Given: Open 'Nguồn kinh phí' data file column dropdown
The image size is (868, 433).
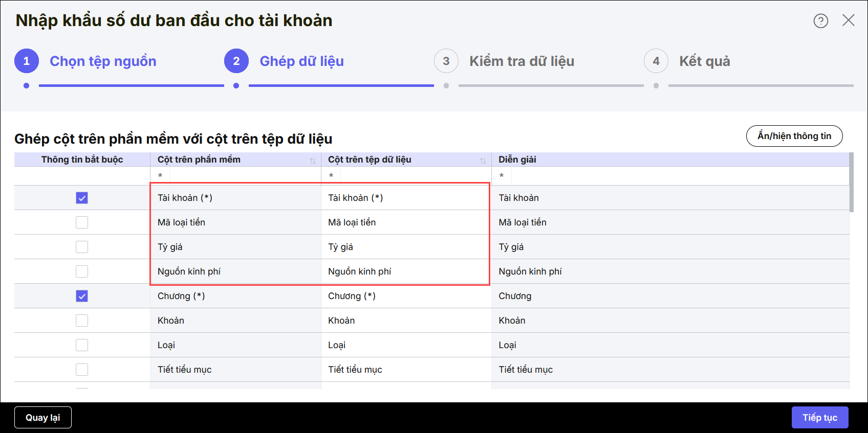Looking at the screenshot, I should pos(406,271).
